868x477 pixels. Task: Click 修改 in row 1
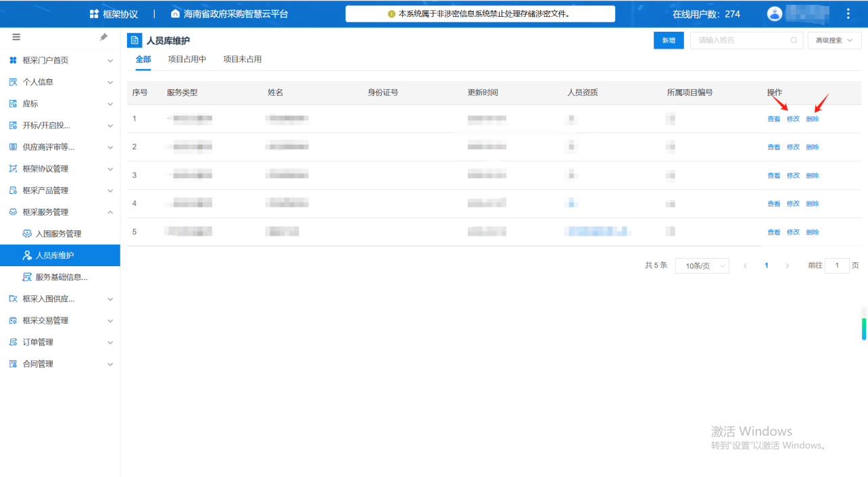[x=793, y=119]
